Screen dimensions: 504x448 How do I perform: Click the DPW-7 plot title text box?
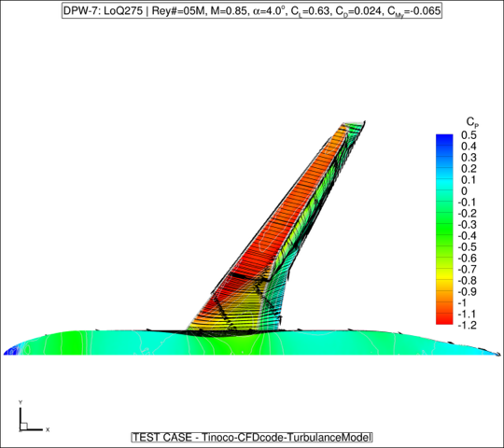pos(252,11)
